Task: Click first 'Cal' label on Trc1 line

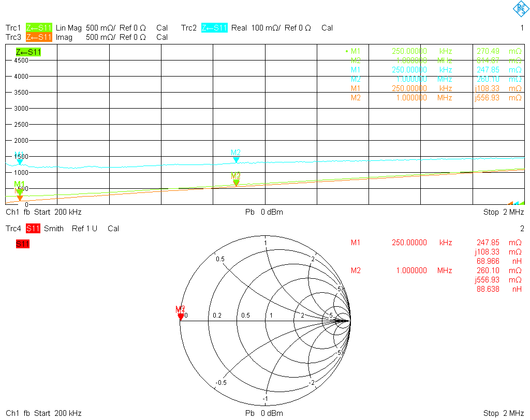Action: 162,28
